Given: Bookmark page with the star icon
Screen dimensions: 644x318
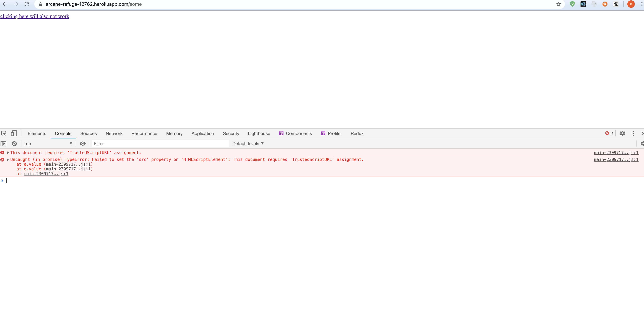Looking at the screenshot, I should point(559,4).
